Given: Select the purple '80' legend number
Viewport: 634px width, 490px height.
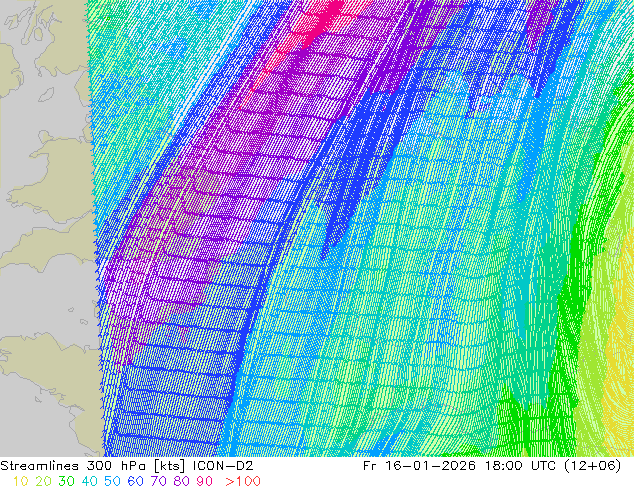Looking at the screenshot, I should [182, 481].
